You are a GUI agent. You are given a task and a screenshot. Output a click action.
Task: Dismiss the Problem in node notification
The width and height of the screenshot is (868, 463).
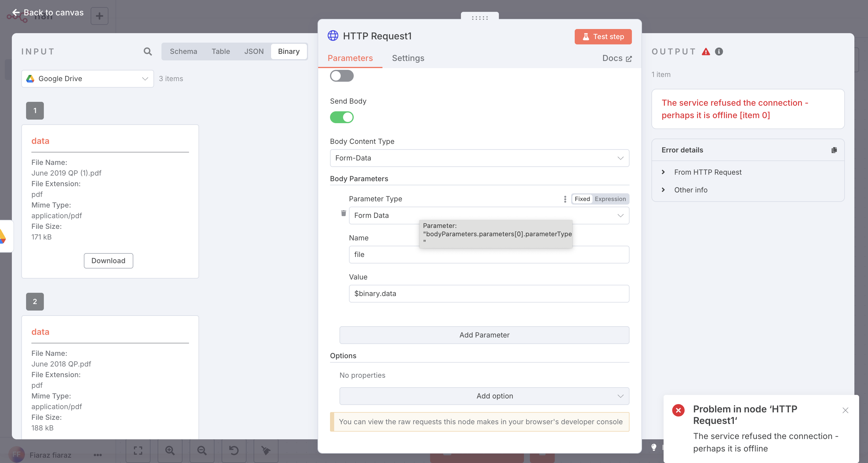pos(845,410)
